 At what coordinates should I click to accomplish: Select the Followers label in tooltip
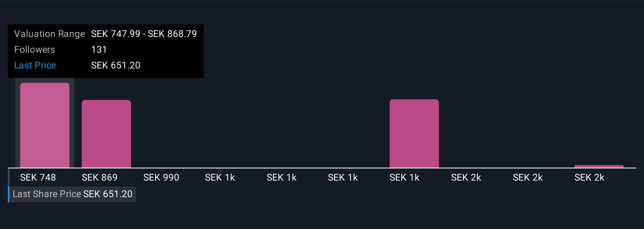(35, 50)
